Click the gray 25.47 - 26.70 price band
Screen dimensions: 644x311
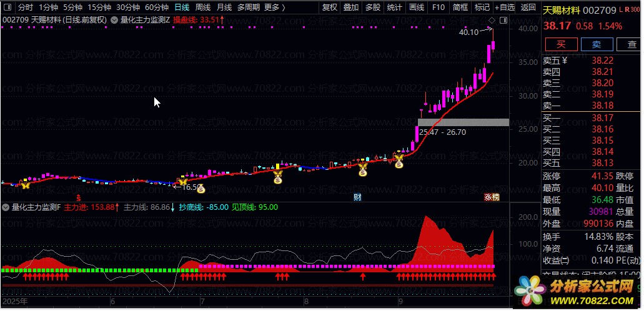(x=463, y=122)
